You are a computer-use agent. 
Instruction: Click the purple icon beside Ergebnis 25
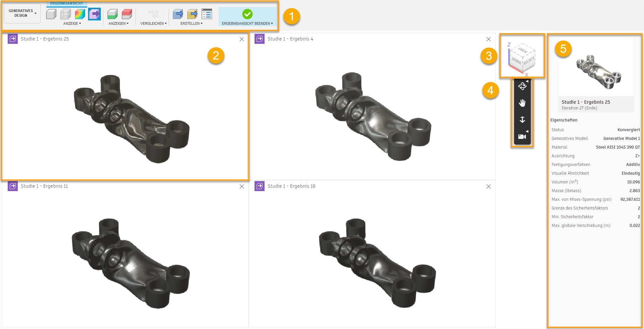13,39
